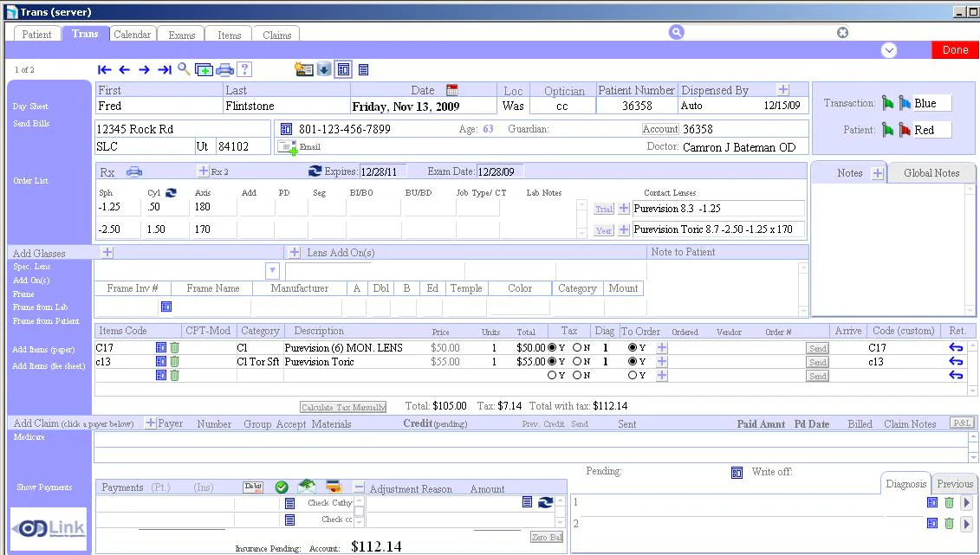This screenshot has height=555, width=980.
Task: Click the return arrow for the C17 row
Action: coord(956,348)
